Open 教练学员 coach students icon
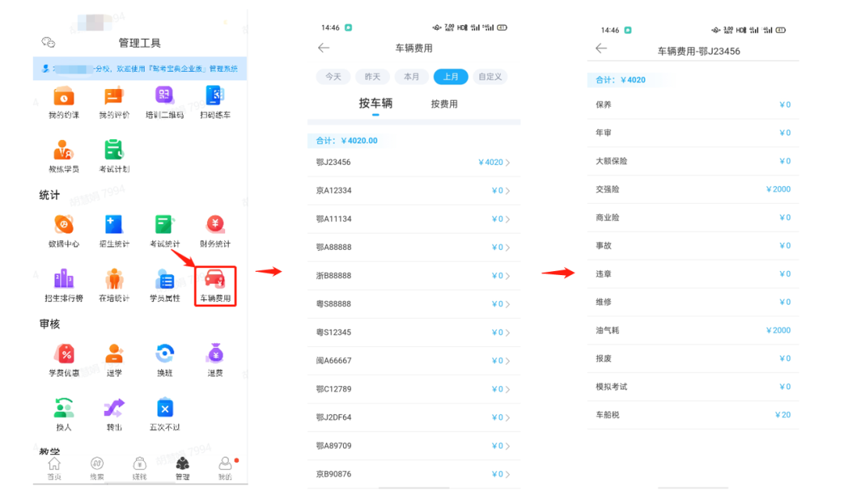 63,150
